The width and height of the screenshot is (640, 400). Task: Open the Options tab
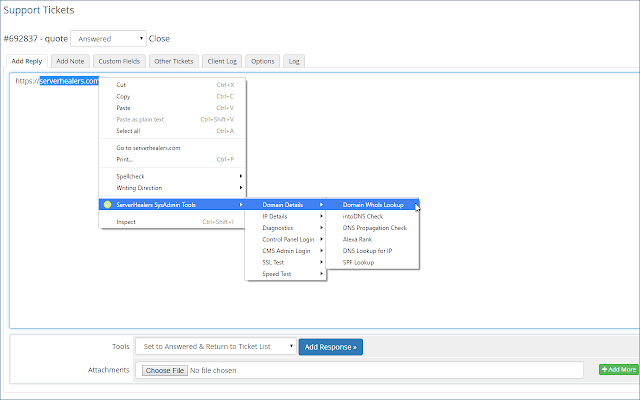point(262,61)
